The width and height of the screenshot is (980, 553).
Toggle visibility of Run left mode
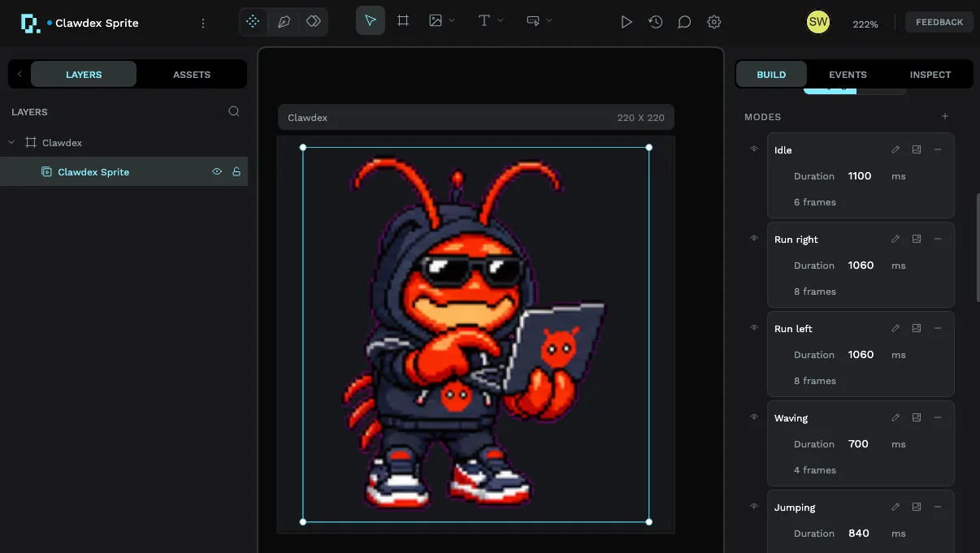(x=754, y=328)
